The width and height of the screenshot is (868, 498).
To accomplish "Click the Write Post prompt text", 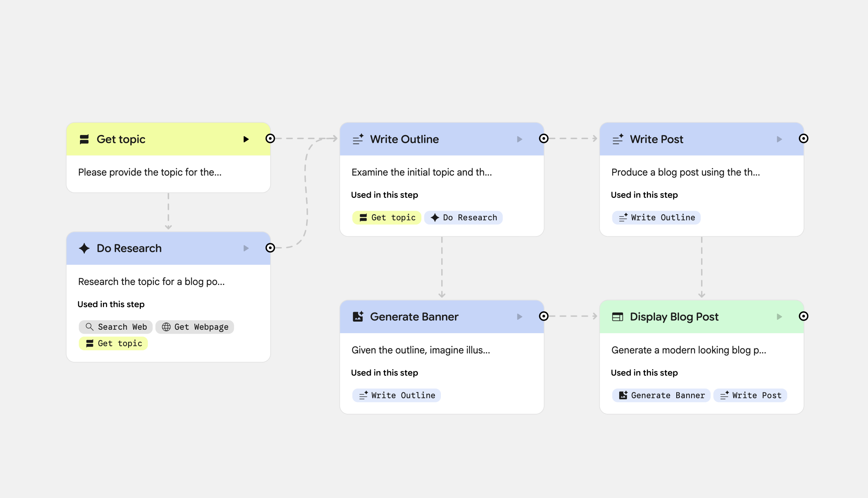I will tap(685, 172).
